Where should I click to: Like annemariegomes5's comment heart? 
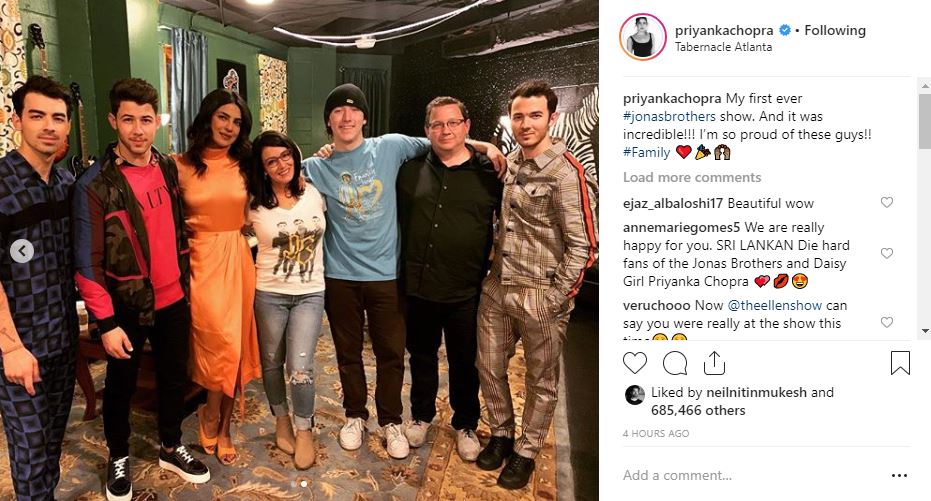pos(886,253)
